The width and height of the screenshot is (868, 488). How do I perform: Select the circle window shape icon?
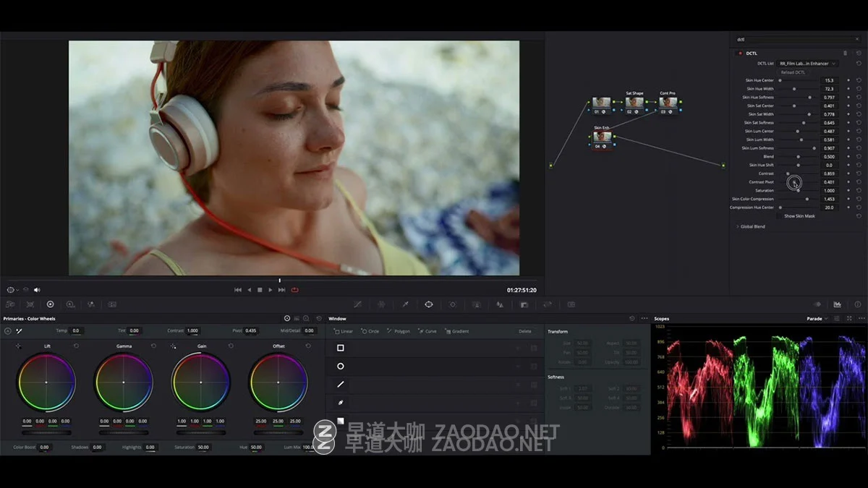coord(341,366)
